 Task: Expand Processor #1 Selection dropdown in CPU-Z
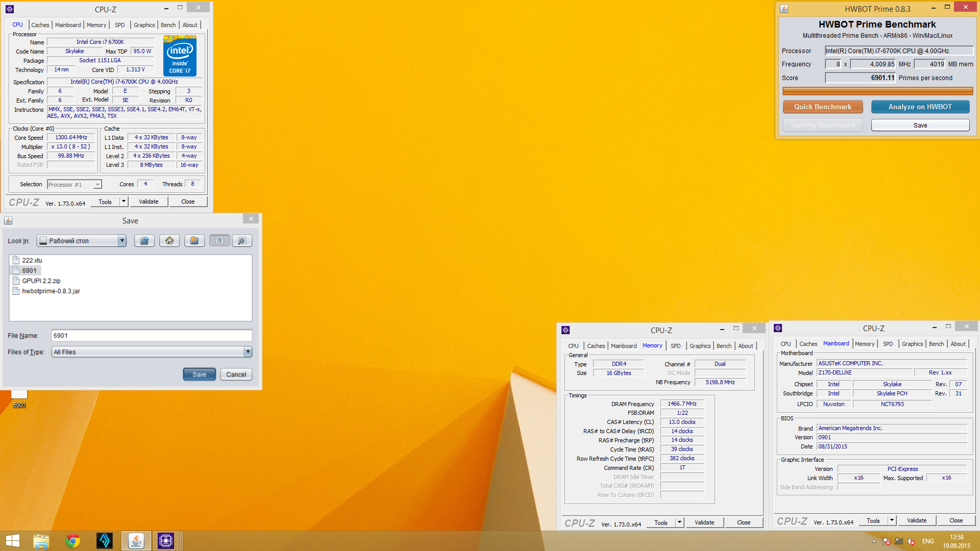pos(97,185)
